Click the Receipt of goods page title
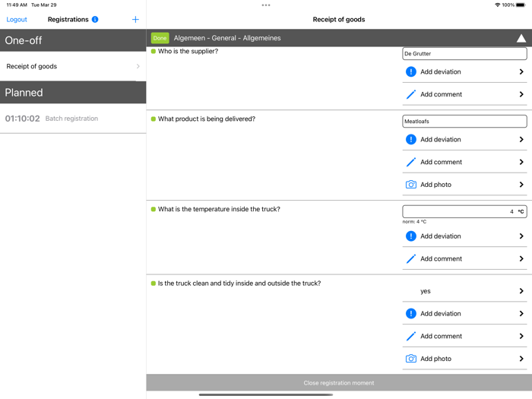Viewport: 532px width, 399px height. coord(339,19)
